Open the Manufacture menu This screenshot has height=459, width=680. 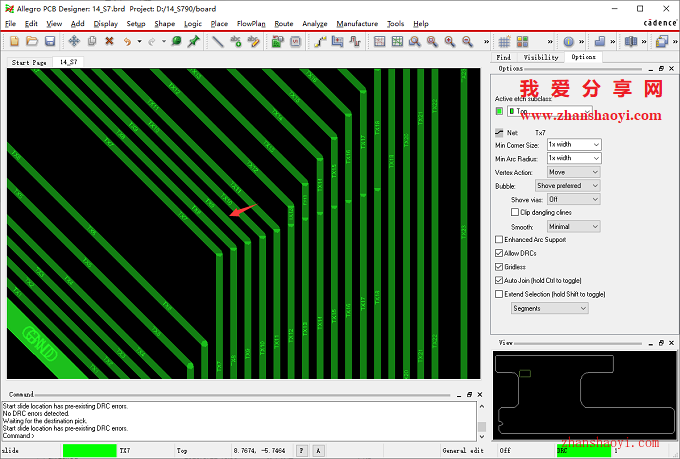pos(357,24)
